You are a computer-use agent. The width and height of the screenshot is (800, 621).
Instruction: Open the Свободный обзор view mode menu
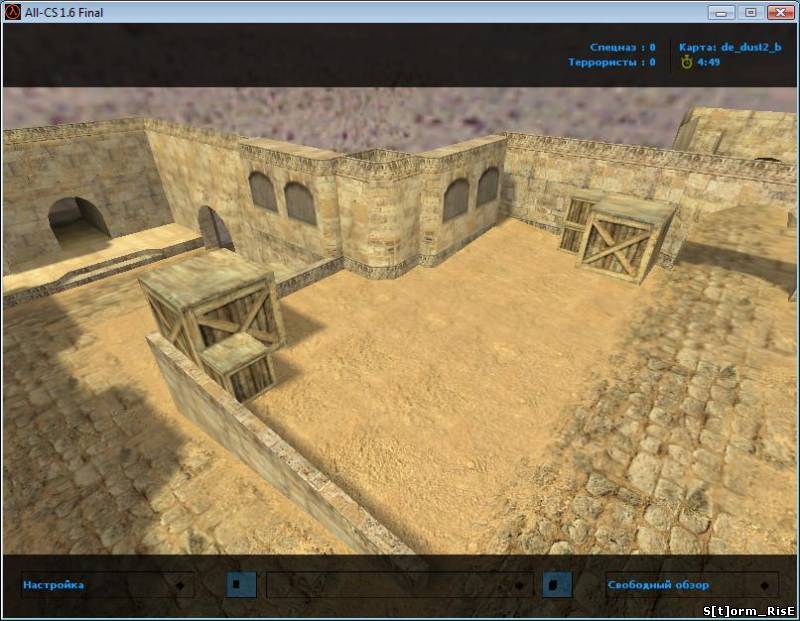point(692,585)
